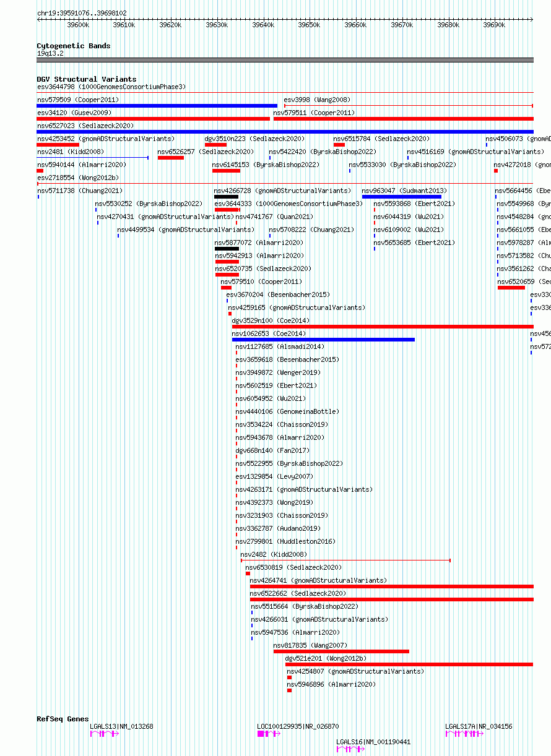This screenshot has width=551, height=756.
Task: Click the red bar under nsv5942913
Action: coord(227,262)
